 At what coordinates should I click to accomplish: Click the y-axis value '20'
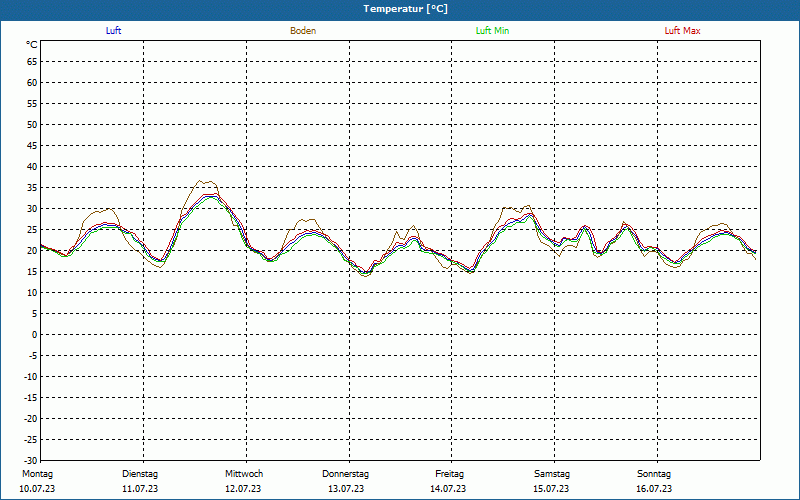pos(32,251)
